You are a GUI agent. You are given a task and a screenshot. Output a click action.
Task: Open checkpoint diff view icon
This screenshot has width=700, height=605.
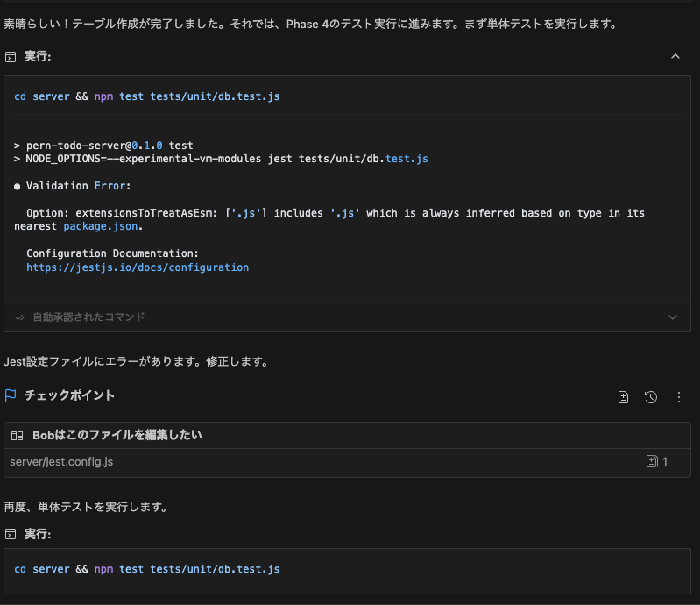tap(623, 397)
